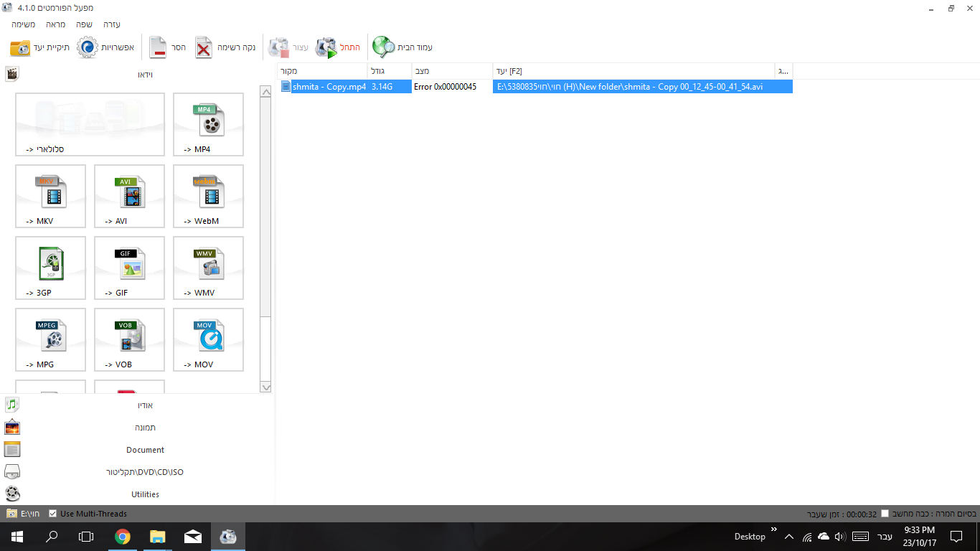Viewport: 980px width, 551px height.
Task: Show hidden tray icons with the up chevron
Action: tap(789, 537)
